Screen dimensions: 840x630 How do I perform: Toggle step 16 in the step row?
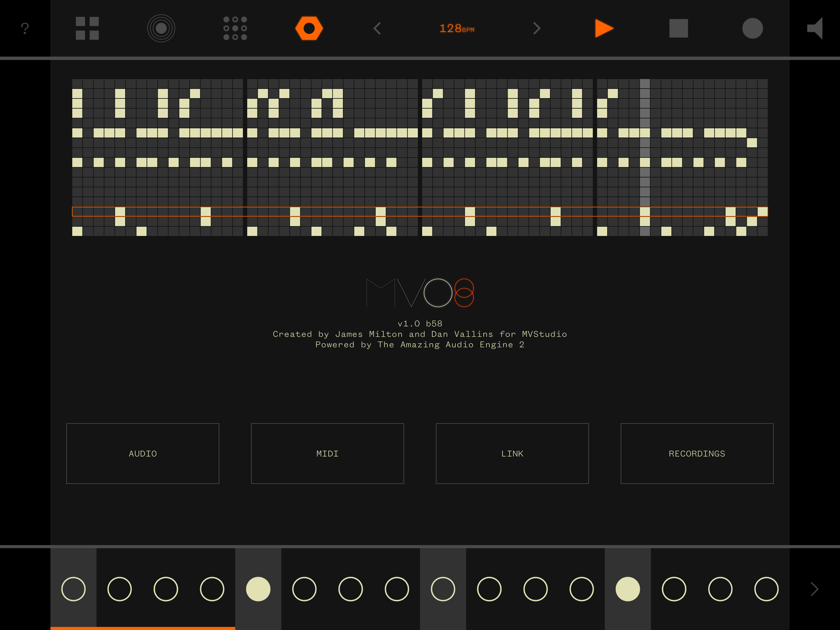click(x=766, y=589)
